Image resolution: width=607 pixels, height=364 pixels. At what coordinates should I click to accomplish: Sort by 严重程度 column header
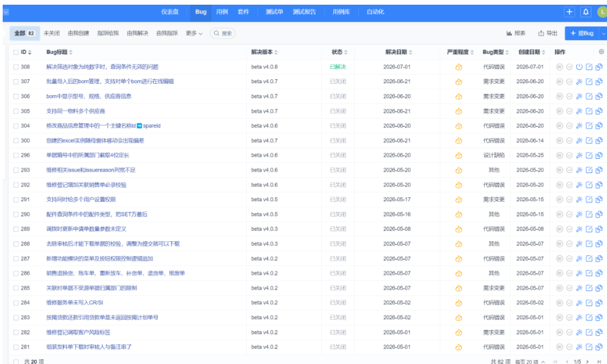coord(460,52)
